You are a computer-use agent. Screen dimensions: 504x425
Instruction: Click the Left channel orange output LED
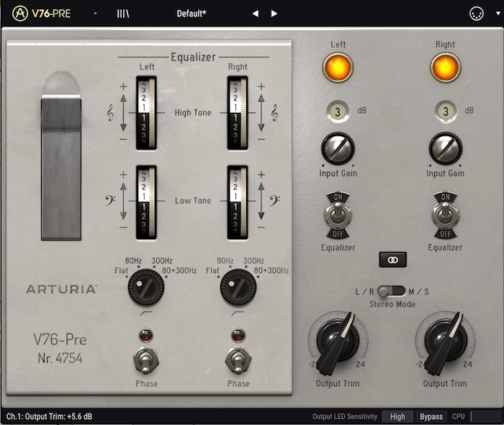tap(338, 68)
